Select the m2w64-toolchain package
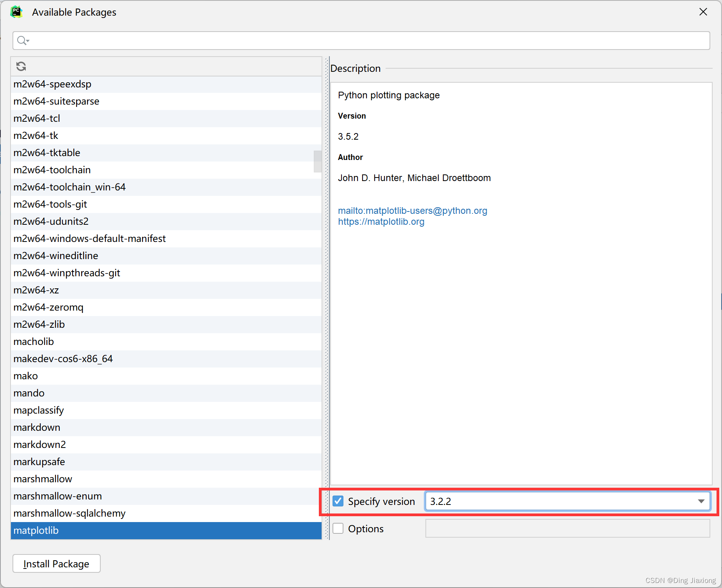 (166, 170)
